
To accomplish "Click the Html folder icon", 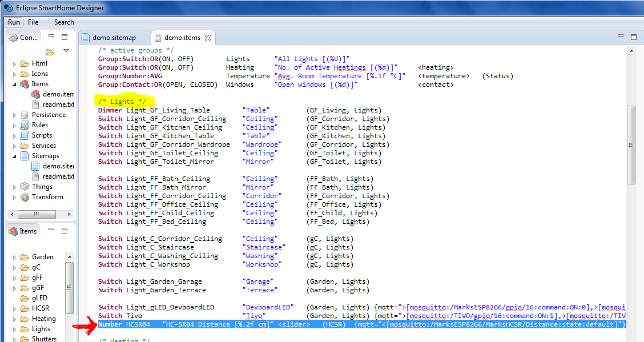I will 25,63.
